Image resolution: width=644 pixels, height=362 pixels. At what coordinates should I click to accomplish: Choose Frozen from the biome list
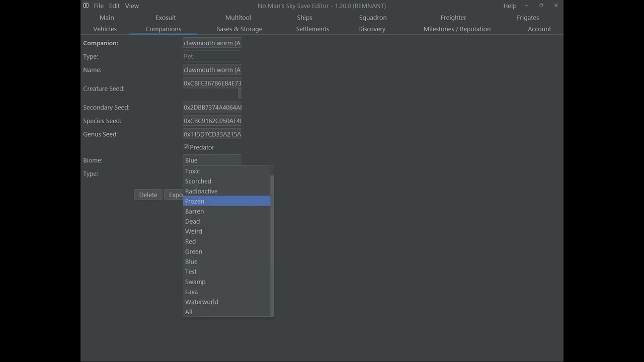click(227, 201)
